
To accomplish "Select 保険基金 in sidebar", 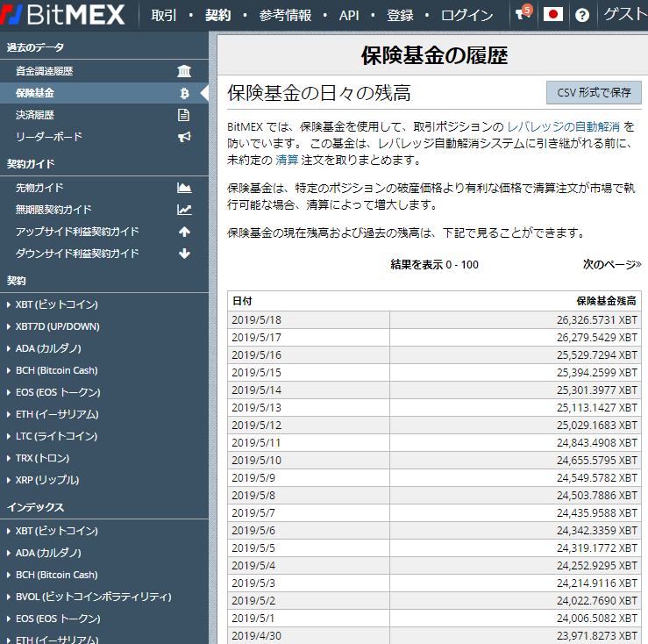I will [x=35, y=93].
